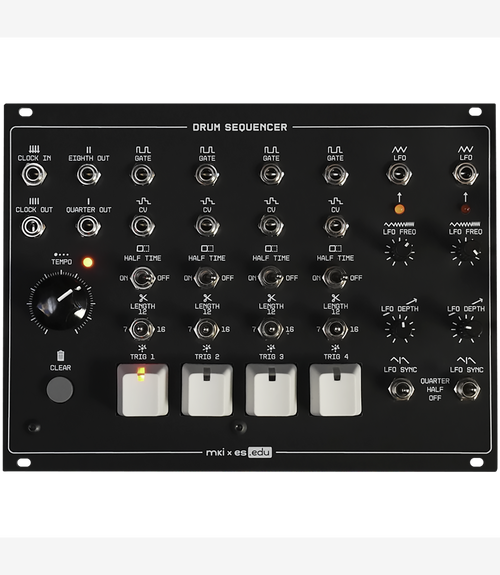The image size is (500, 575).
Task: Click the QUARTER HALF OFF legend text
Action: pos(435,389)
